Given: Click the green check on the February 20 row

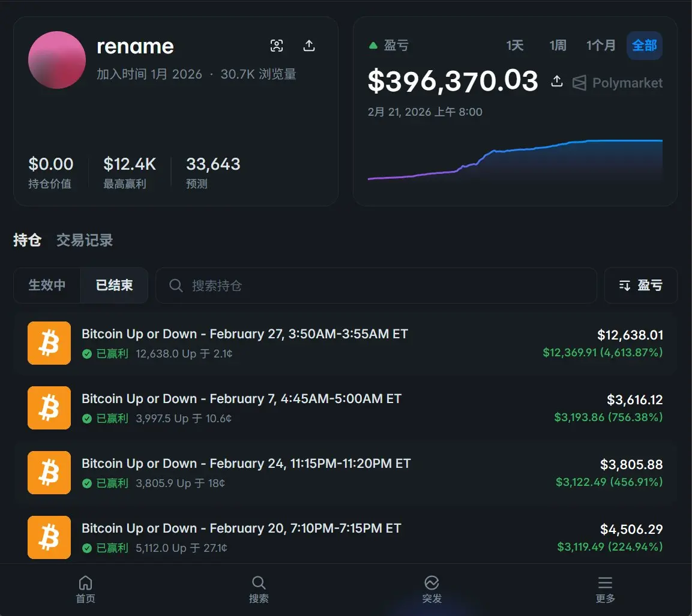Looking at the screenshot, I should tap(87, 548).
